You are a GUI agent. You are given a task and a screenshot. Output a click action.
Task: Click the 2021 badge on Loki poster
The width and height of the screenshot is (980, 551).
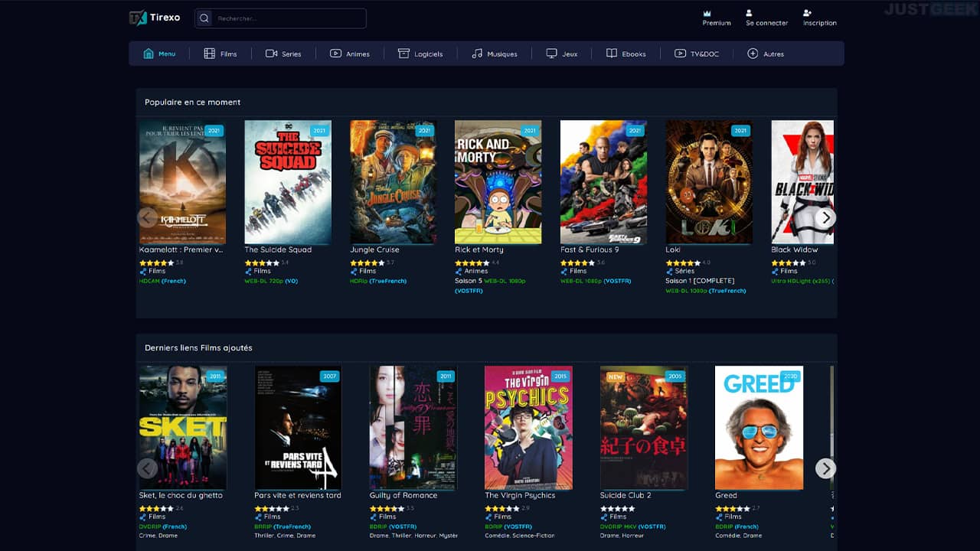click(x=740, y=131)
